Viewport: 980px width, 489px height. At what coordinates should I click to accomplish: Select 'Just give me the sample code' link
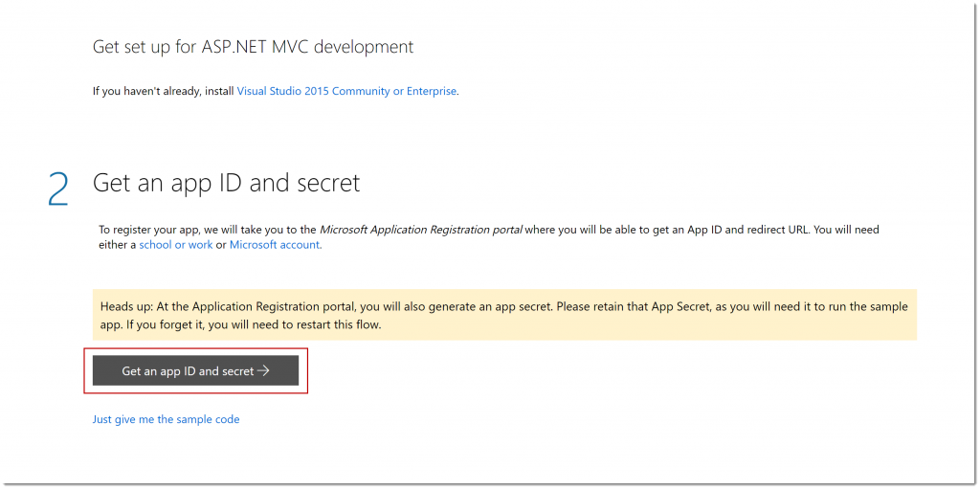click(166, 419)
